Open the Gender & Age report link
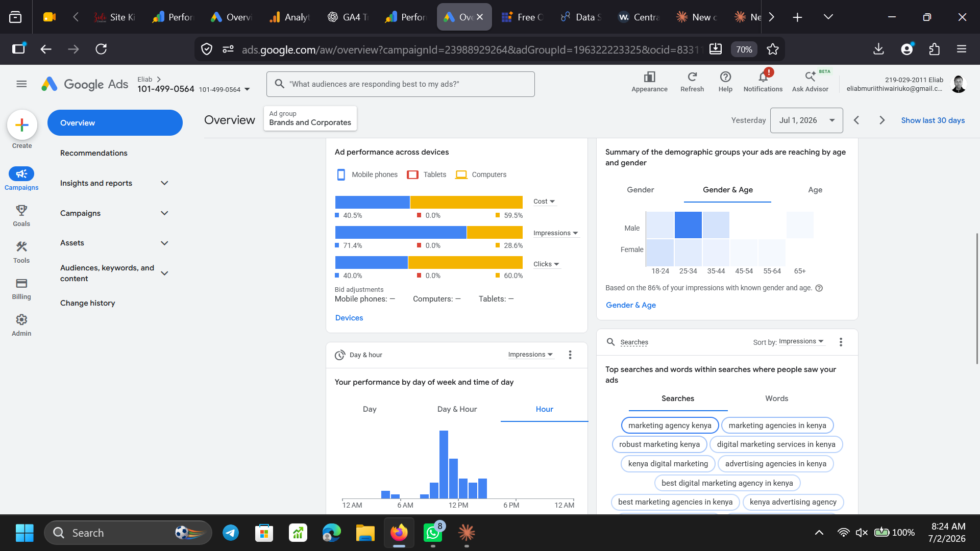Viewport: 980px width, 551px height. (631, 305)
